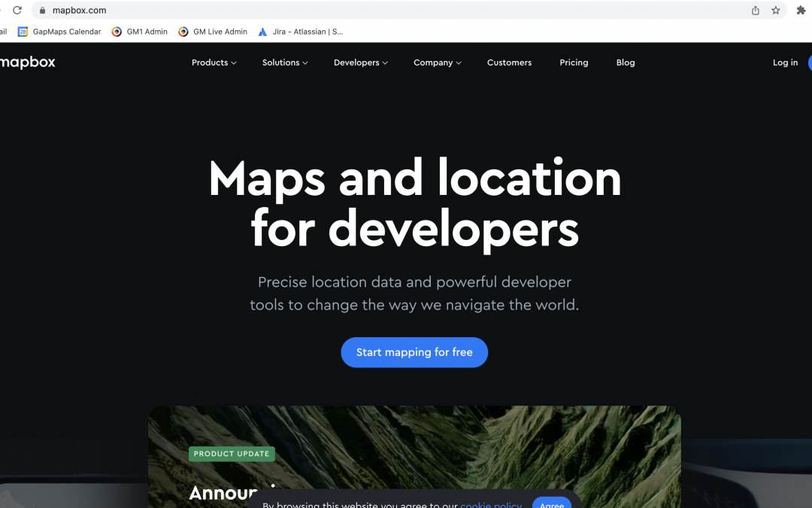Visit the Blog from the navigation
This screenshot has height=508, width=812.
pyautogui.click(x=626, y=62)
